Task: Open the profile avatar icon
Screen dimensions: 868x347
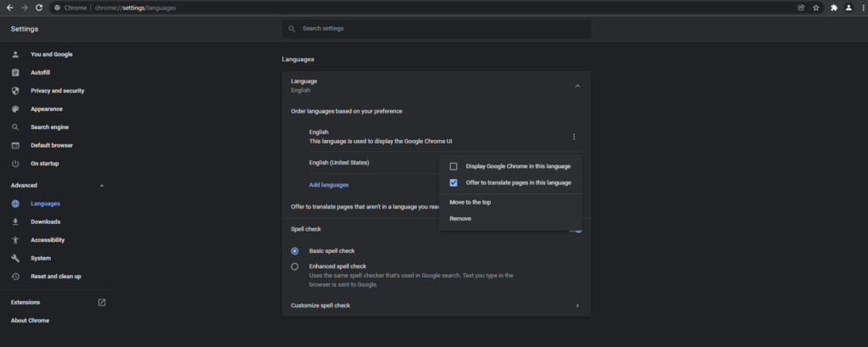Action: click(x=849, y=8)
